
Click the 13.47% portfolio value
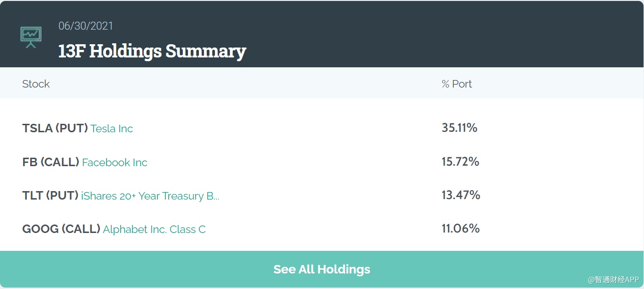[461, 195]
